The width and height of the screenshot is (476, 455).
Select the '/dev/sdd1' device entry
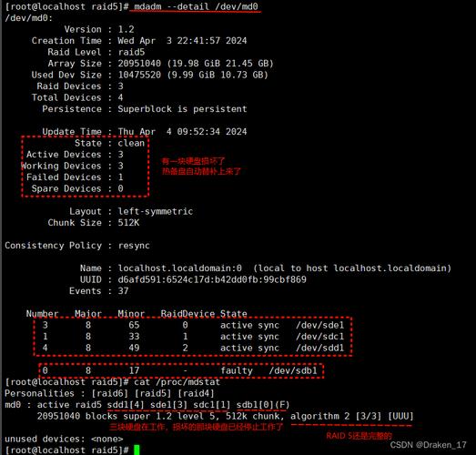pos(320,349)
